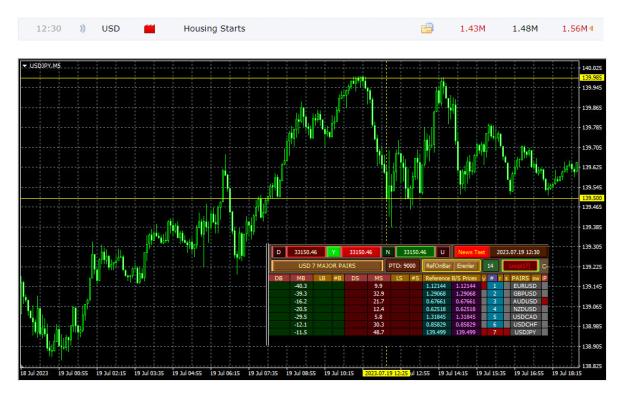The height and width of the screenshot is (399, 625).
Task: Click the U button in the panel
Action: [x=442, y=252]
